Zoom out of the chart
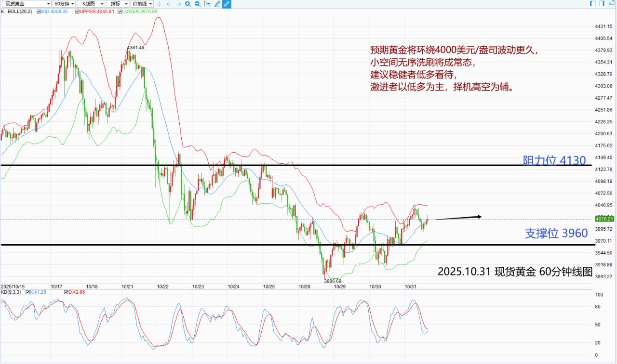The width and height of the screenshot is (617, 364). 198,4
